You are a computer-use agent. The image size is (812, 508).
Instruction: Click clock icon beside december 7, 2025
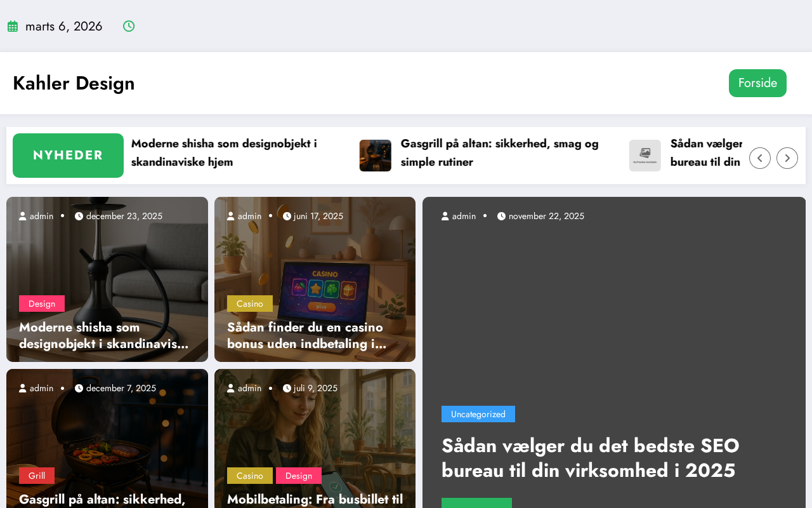point(79,388)
